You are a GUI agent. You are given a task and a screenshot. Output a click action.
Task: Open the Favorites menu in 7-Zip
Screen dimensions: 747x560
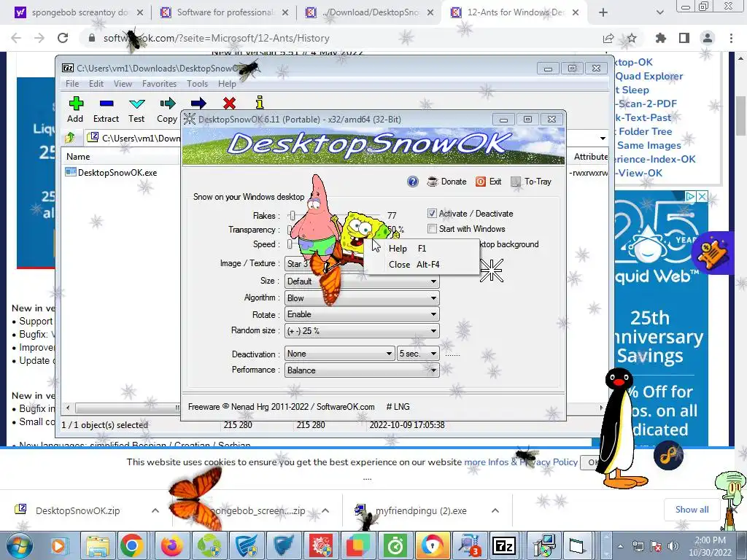click(160, 84)
